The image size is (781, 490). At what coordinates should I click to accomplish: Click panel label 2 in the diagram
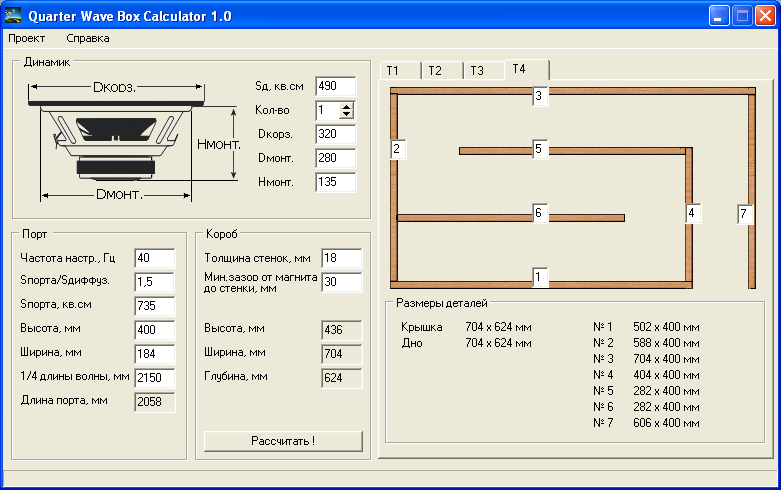pos(398,149)
